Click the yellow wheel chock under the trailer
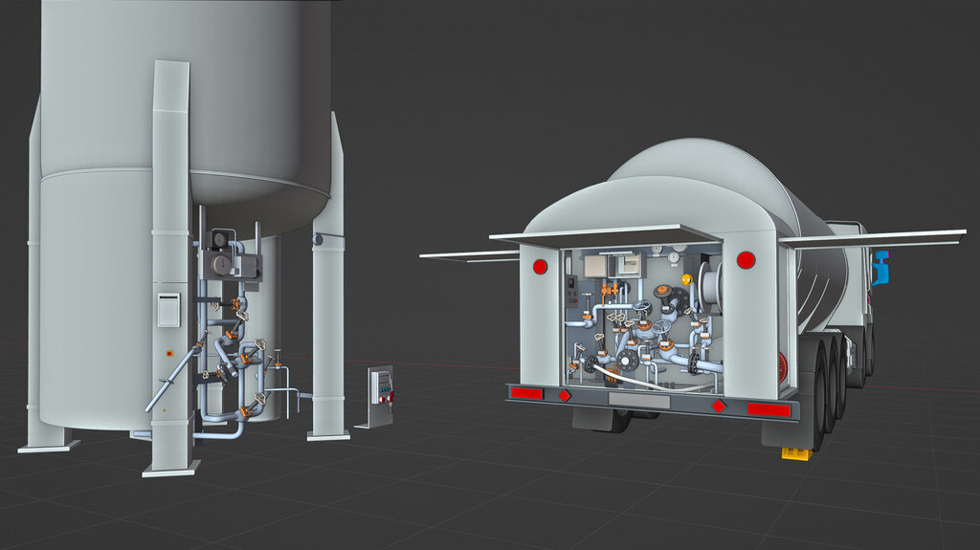Viewport: 980px width, 550px height. (795, 452)
